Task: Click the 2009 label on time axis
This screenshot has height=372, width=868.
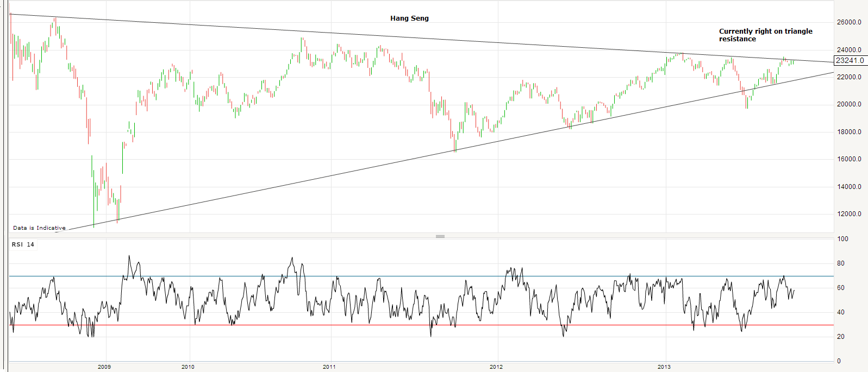Action: point(104,367)
